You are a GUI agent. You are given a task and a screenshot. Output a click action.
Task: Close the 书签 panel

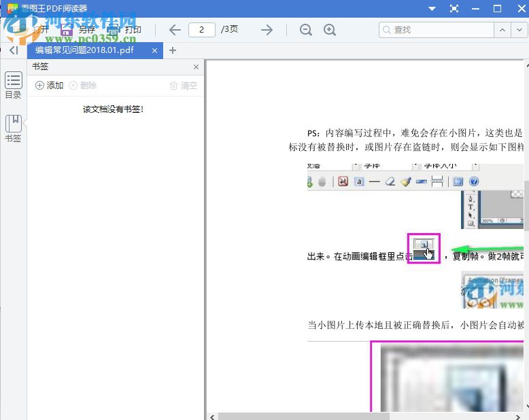click(196, 67)
